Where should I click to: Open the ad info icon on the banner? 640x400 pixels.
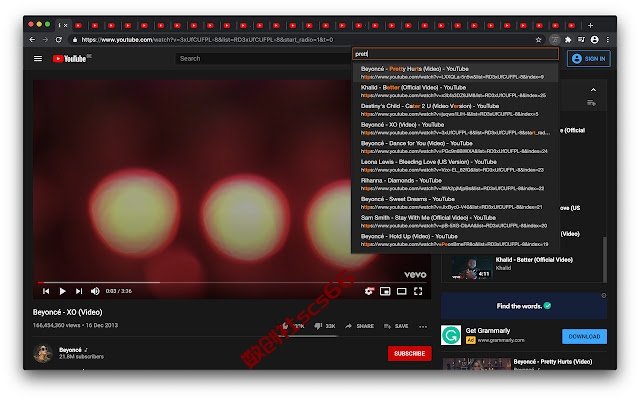604,296
